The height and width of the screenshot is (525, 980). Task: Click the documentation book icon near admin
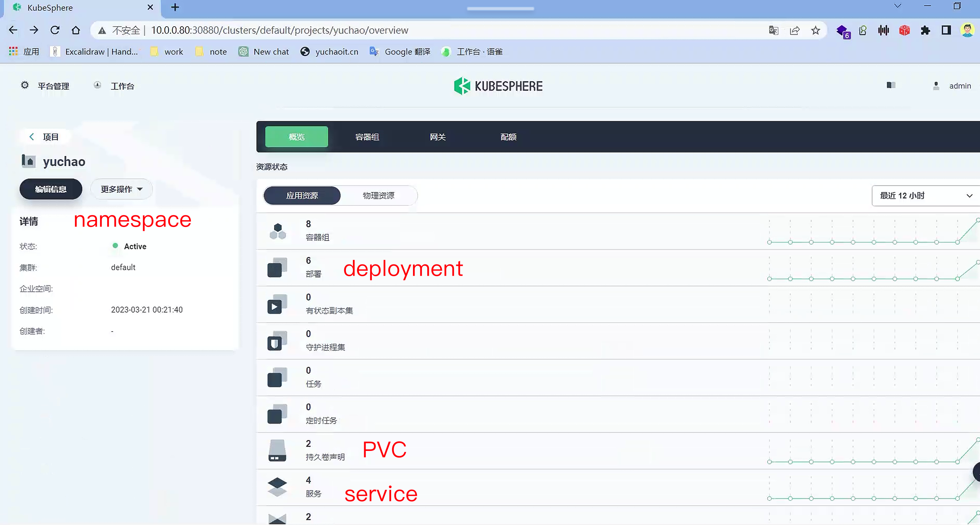(891, 85)
